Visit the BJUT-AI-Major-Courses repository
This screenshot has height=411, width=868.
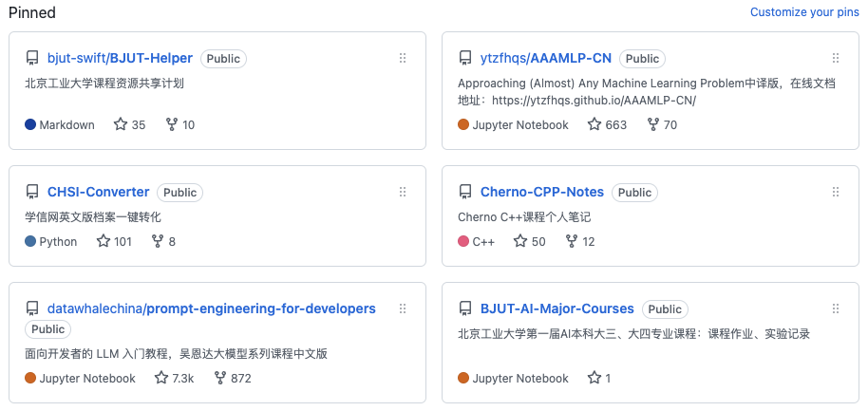coord(557,308)
